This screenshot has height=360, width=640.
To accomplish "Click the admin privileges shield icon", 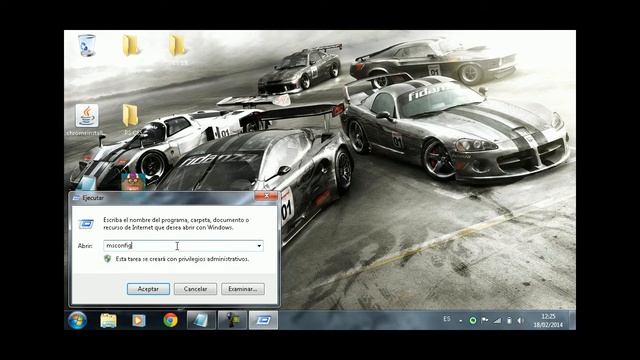I will 107,259.
